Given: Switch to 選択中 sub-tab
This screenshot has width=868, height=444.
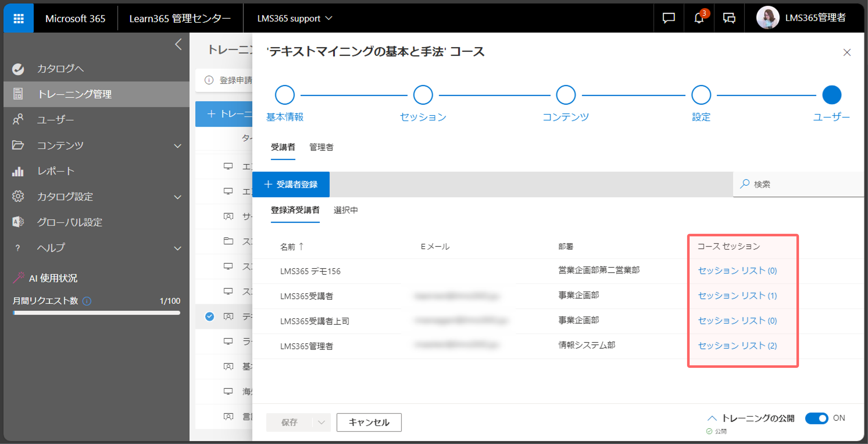Looking at the screenshot, I should point(346,210).
